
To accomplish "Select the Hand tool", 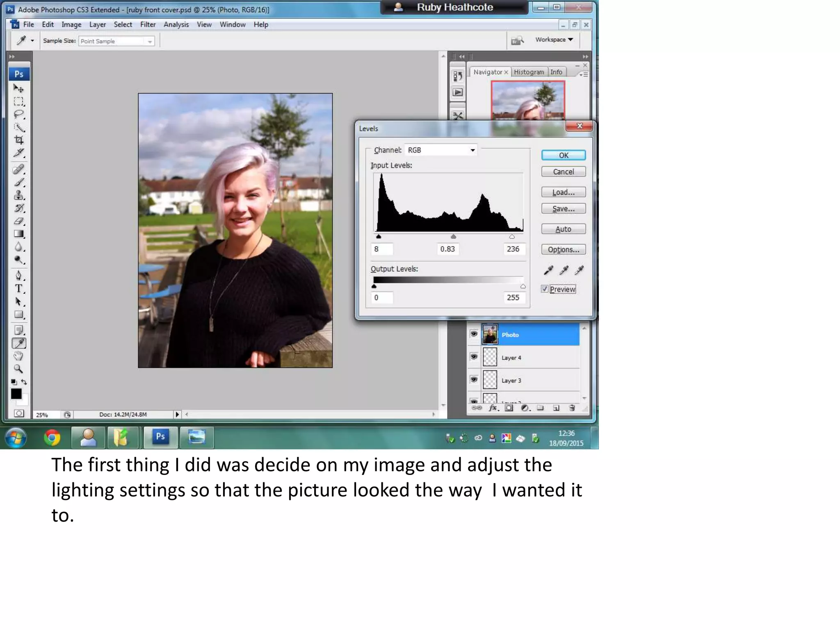I will click(x=18, y=356).
